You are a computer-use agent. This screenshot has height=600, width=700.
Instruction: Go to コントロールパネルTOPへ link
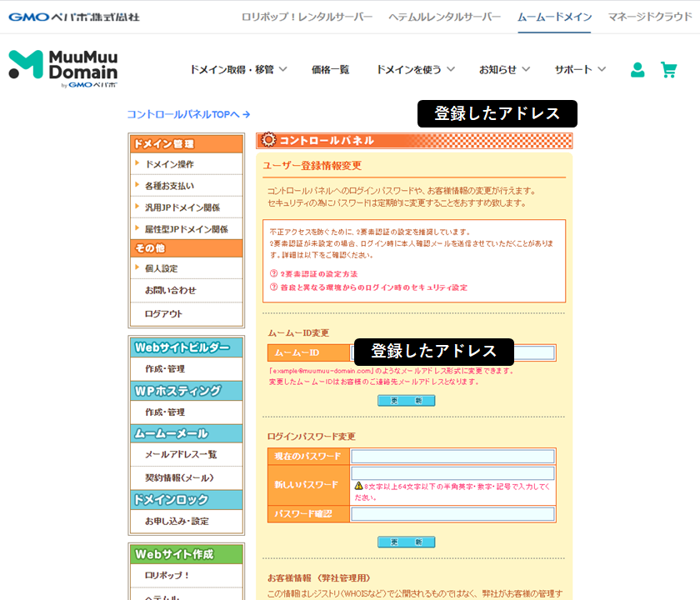coord(188,114)
